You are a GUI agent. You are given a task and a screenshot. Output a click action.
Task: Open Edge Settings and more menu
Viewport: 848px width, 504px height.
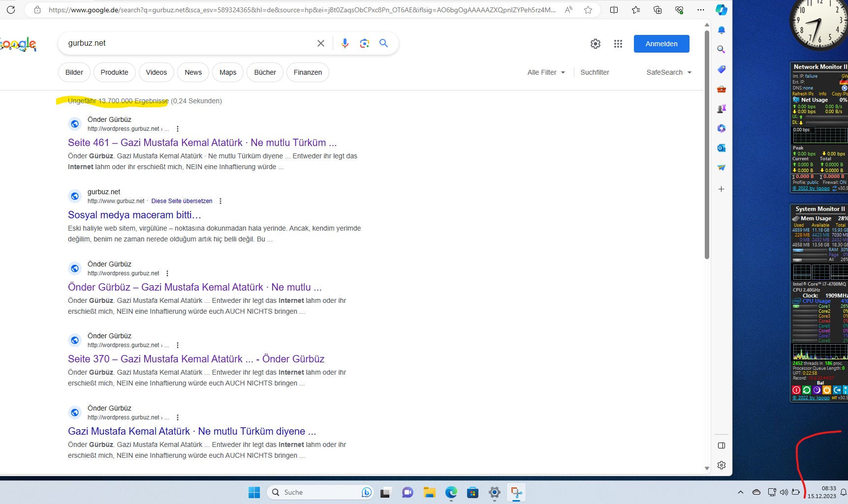click(701, 10)
